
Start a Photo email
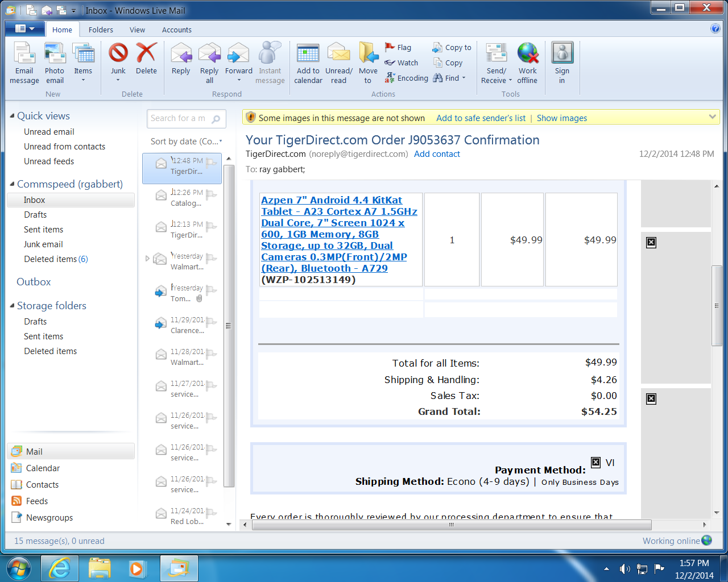(55, 64)
